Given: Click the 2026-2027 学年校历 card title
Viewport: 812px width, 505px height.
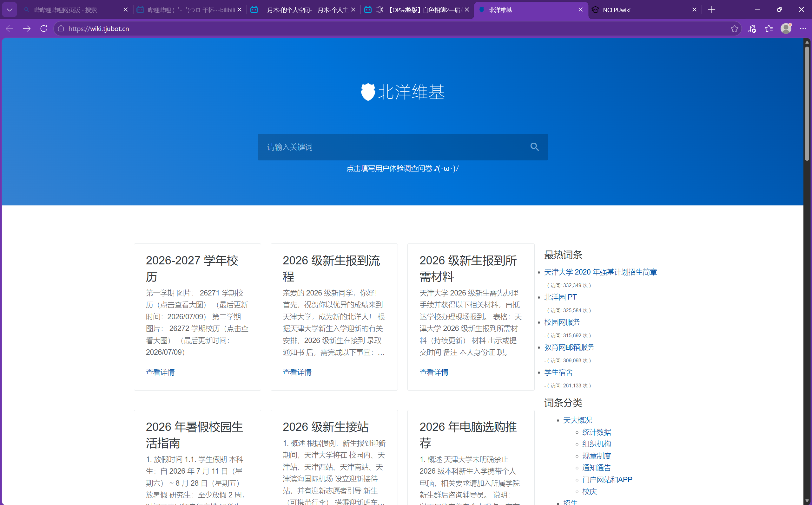Looking at the screenshot, I should click(192, 269).
